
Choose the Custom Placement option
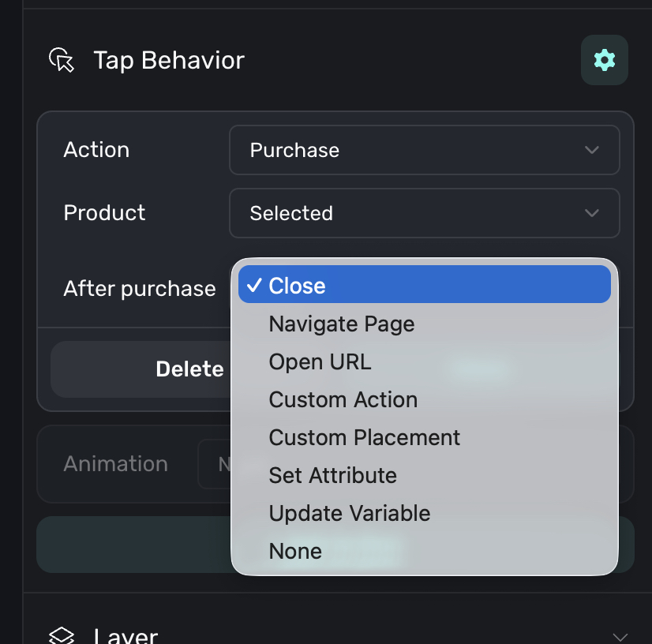click(364, 437)
